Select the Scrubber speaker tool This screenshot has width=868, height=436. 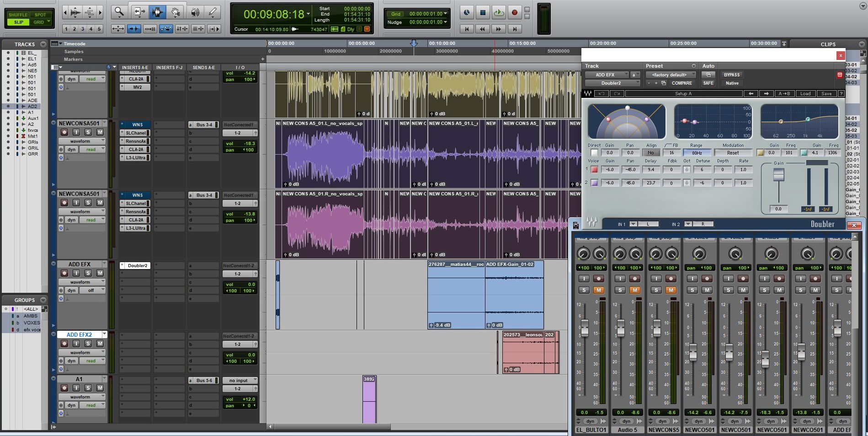pos(195,12)
